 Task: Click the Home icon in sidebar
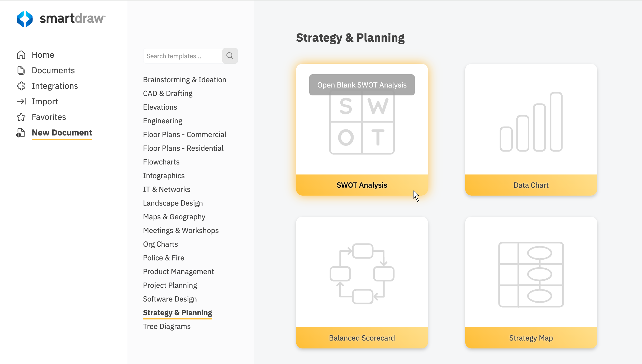tap(21, 55)
